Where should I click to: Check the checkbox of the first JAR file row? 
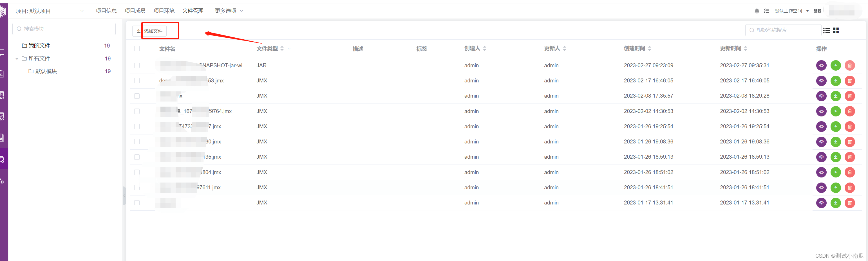pyautogui.click(x=137, y=65)
